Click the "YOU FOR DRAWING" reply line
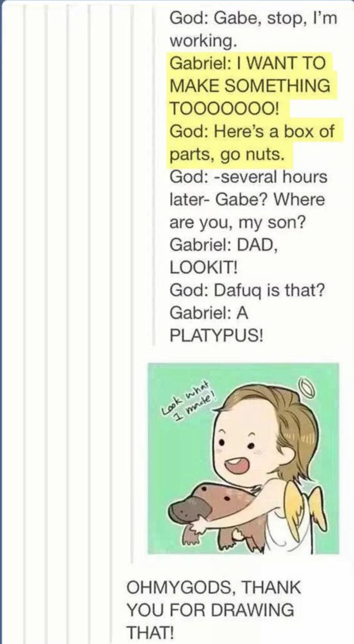Screen dimensions: 354x644 [x=210, y=610]
